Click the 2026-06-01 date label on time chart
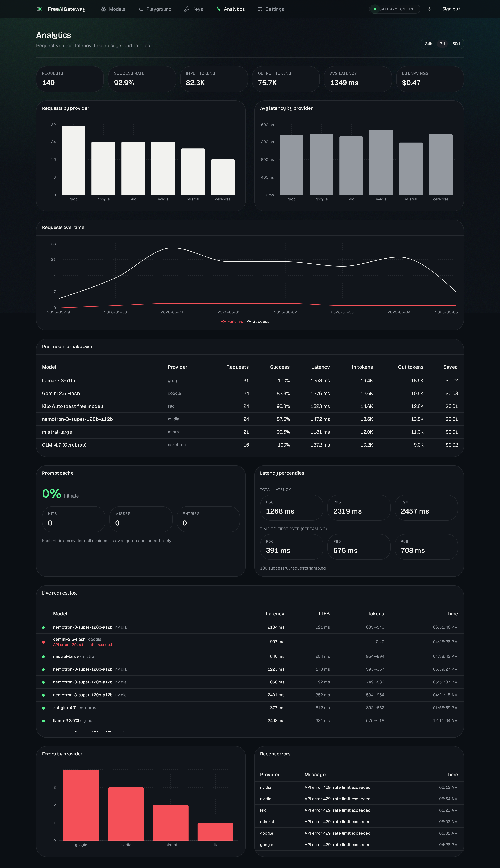Screen dimensions: 500x868 (229, 312)
